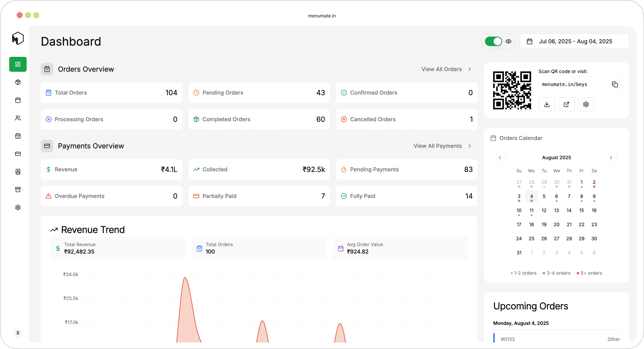Select August 4 in the Orders Calendar

pyautogui.click(x=532, y=196)
